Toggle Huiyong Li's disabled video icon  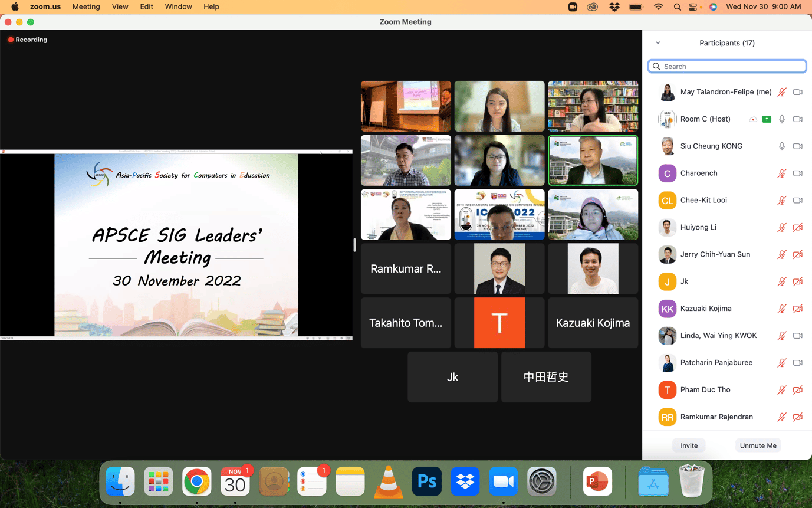[797, 228]
